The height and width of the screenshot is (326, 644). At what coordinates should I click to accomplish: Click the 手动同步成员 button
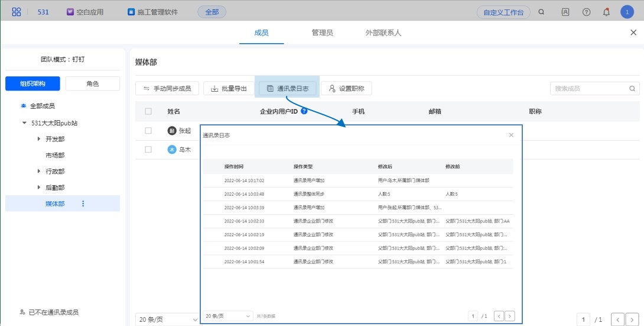[x=167, y=88]
